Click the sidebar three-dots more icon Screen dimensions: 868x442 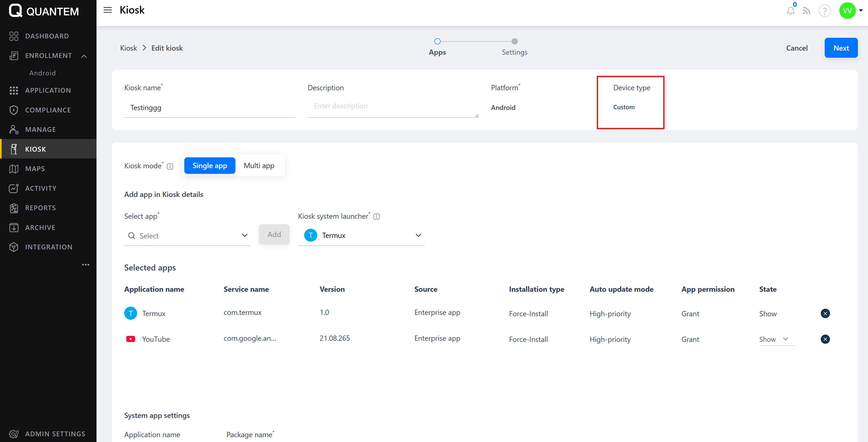(85, 265)
